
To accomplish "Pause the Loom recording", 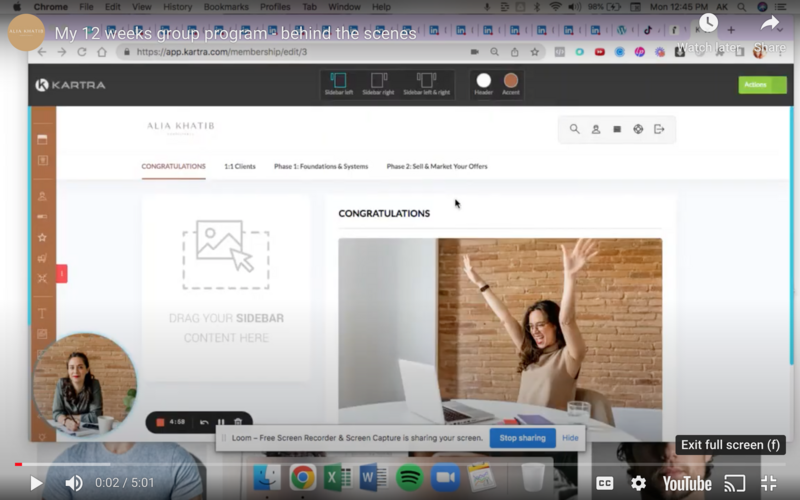I will (221, 422).
